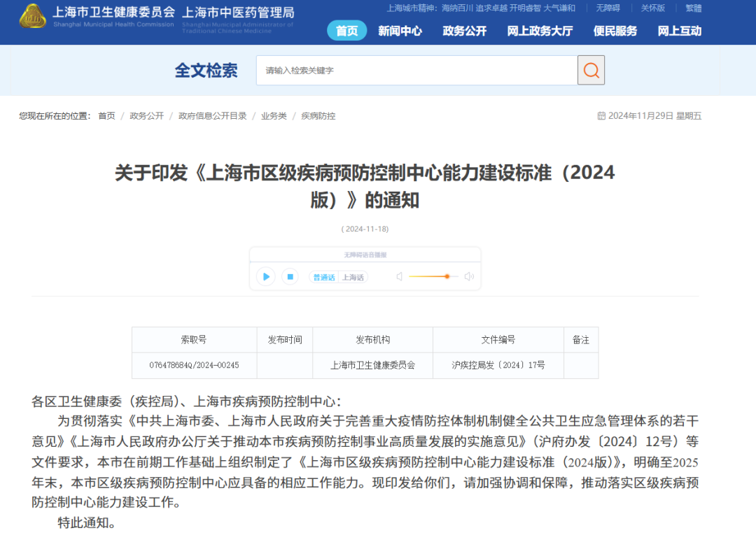Open the 关怀版 link in the header

coord(652,8)
